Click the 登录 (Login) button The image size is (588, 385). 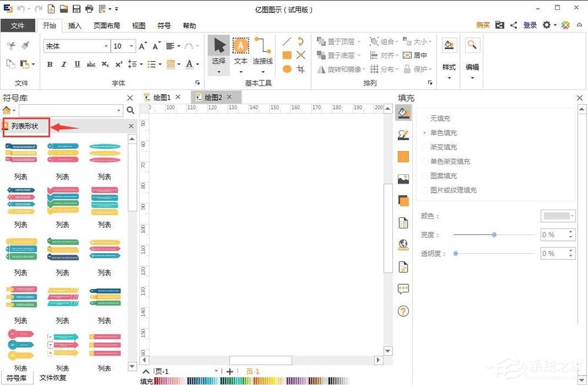pyautogui.click(x=530, y=25)
